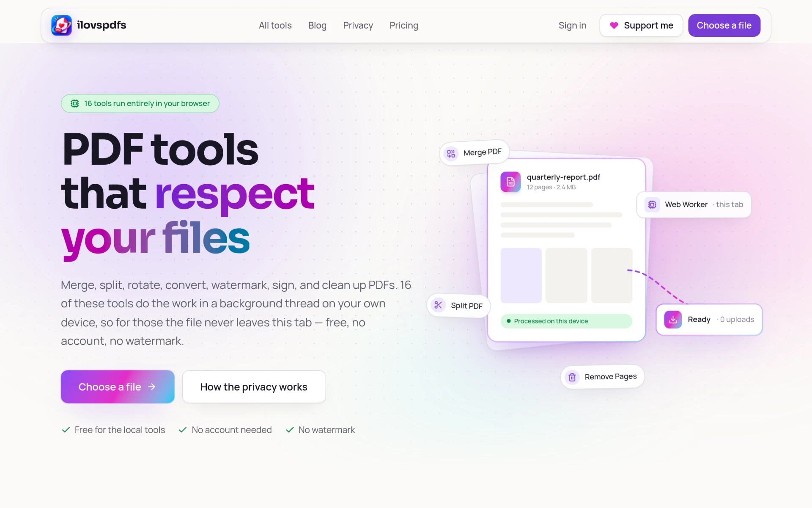The image size is (812, 508).
Task: Click the 0 uploads text
Action: [737, 319]
